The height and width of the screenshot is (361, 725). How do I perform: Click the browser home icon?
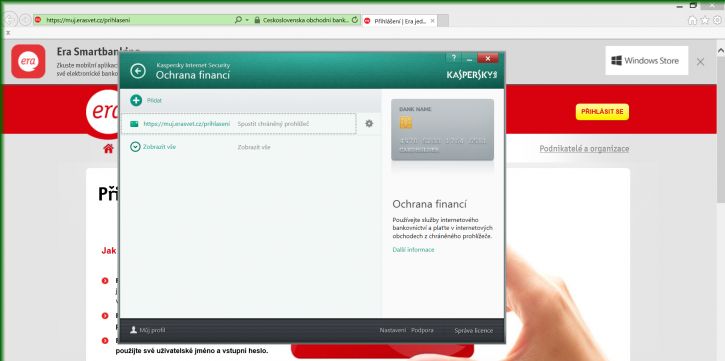click(x=692, y=20)
